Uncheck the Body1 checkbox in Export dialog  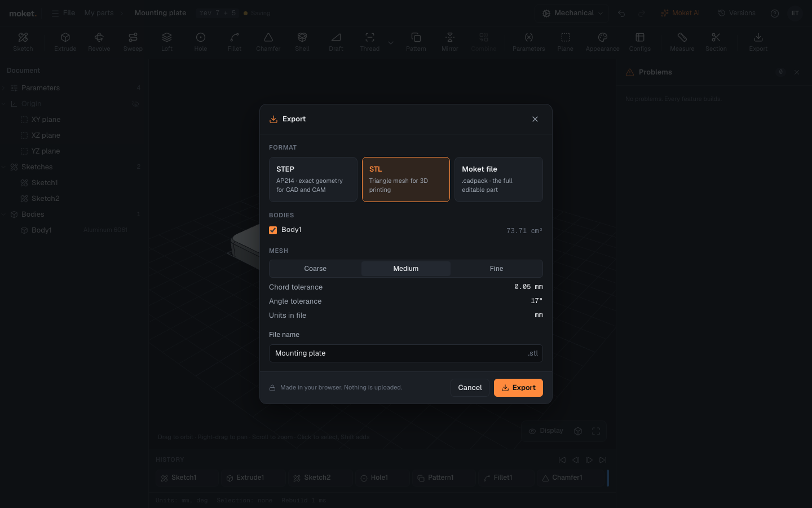[x=273, y=230]
